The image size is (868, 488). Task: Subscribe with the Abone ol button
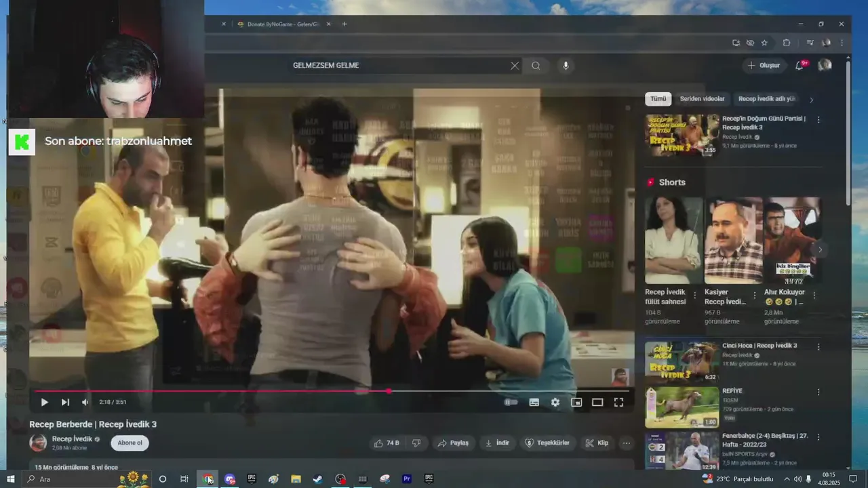(130, 443)
